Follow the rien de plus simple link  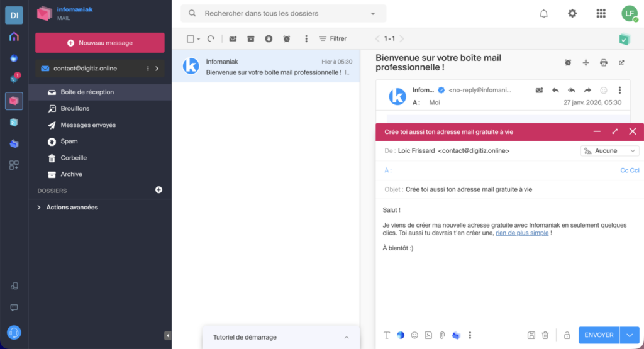(522, 233)
